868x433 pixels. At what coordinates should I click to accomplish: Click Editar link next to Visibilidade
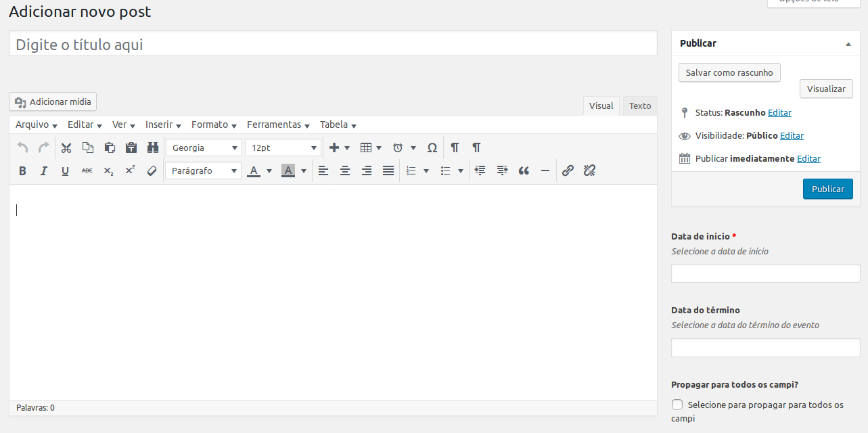coord(792,136)
